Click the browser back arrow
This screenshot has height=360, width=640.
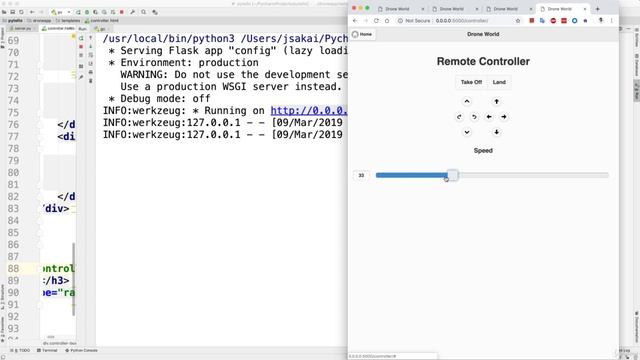(x=355, y=20)
